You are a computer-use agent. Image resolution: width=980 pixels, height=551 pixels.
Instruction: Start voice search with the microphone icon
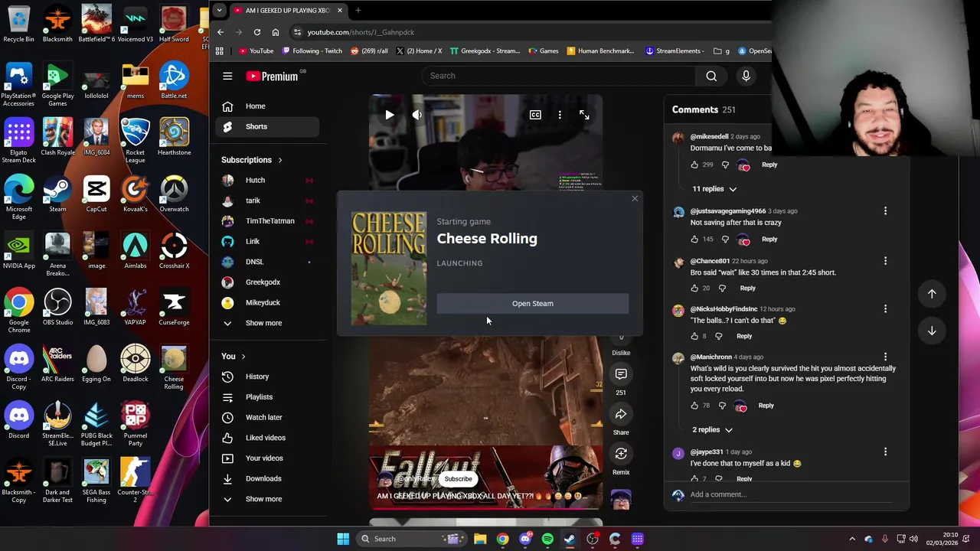[x=746, y=76]
